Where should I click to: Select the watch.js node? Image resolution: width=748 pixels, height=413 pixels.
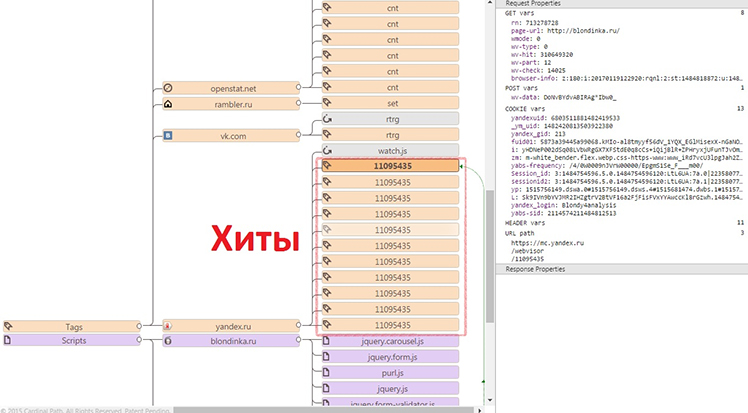click(x=390, y=151)
